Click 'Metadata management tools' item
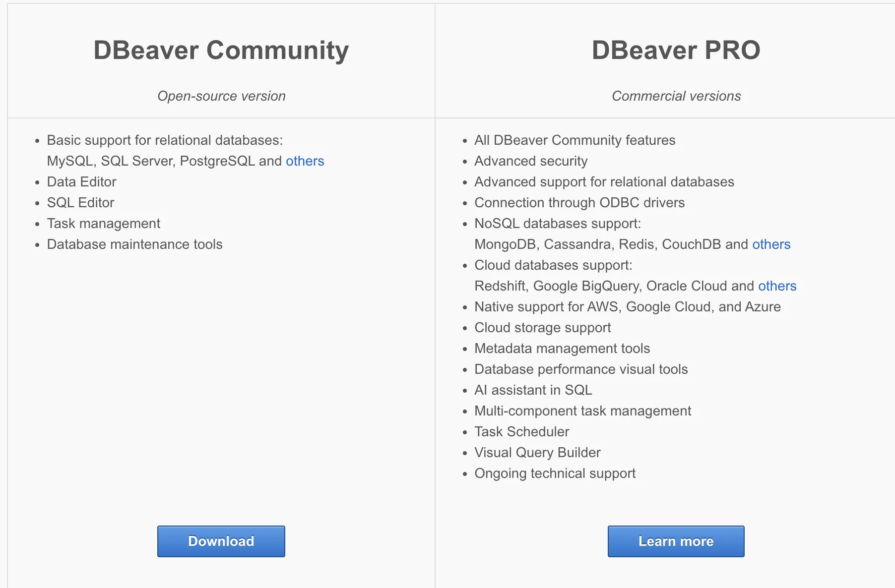The height and width of the screenshot is (588, 895). click(562, 349)
